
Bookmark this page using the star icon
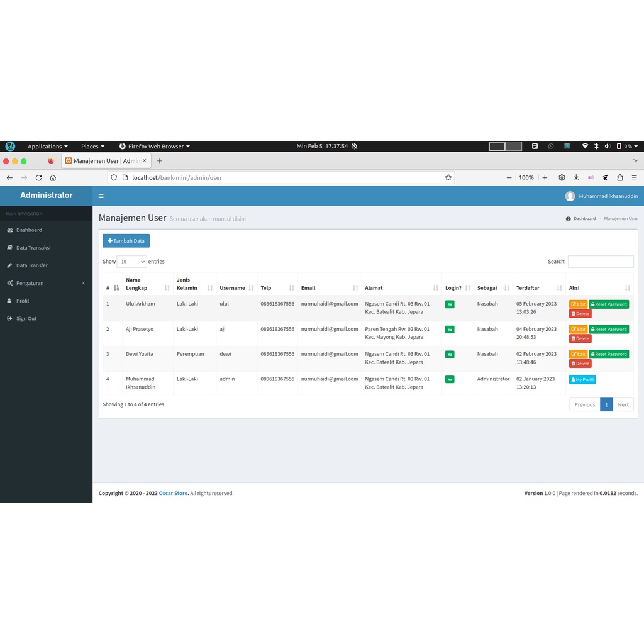tap(448, 178)
